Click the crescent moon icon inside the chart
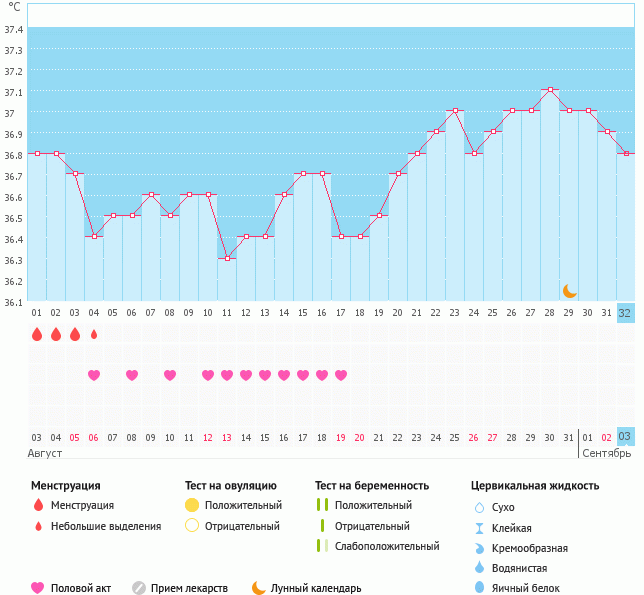Viewport: 644px width, 595px height. [x=569, y=290]
